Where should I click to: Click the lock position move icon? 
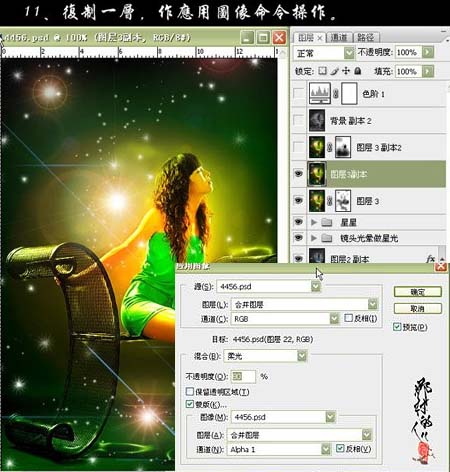point(346,71)
